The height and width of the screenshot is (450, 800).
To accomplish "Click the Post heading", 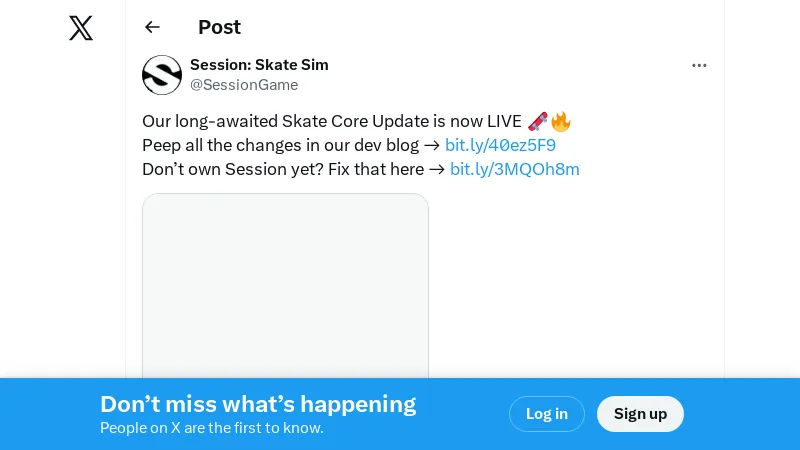I will coord(219,27).
